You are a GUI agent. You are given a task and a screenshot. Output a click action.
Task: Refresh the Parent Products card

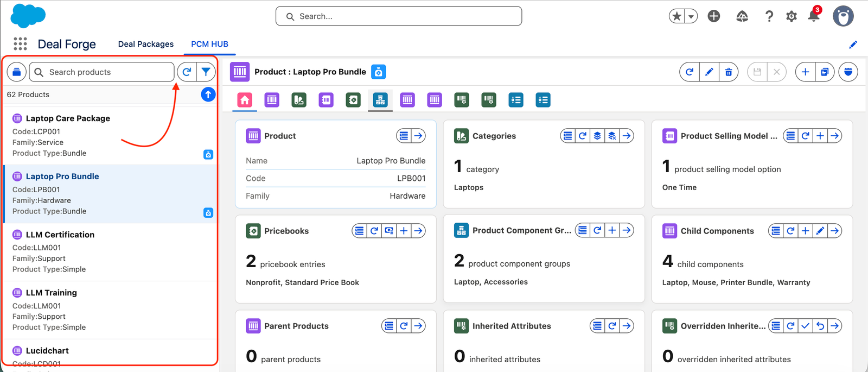point(404,326)
